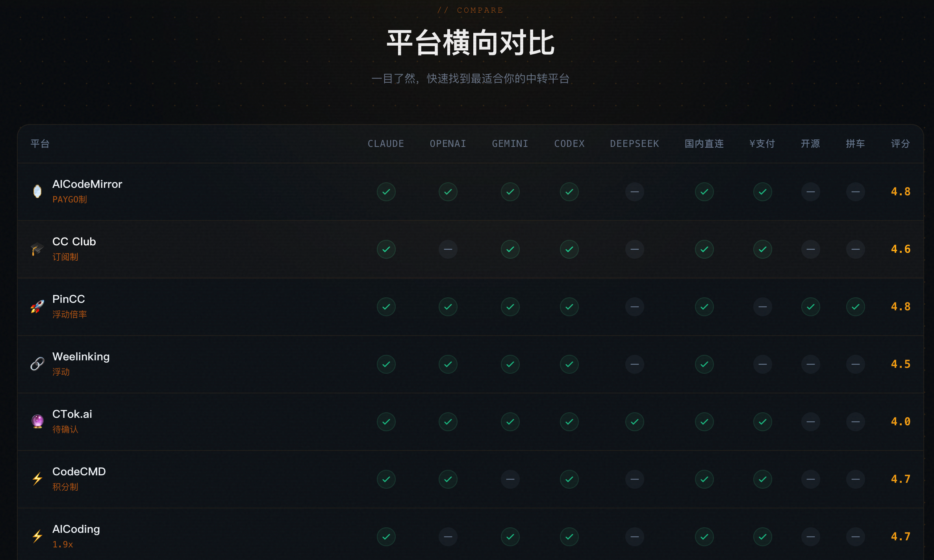The height and width of the screenshot is (560, 934).
Task: Click the 4.8 rating for PinCC
Action: pyautogui.click(x=901, y=306)
